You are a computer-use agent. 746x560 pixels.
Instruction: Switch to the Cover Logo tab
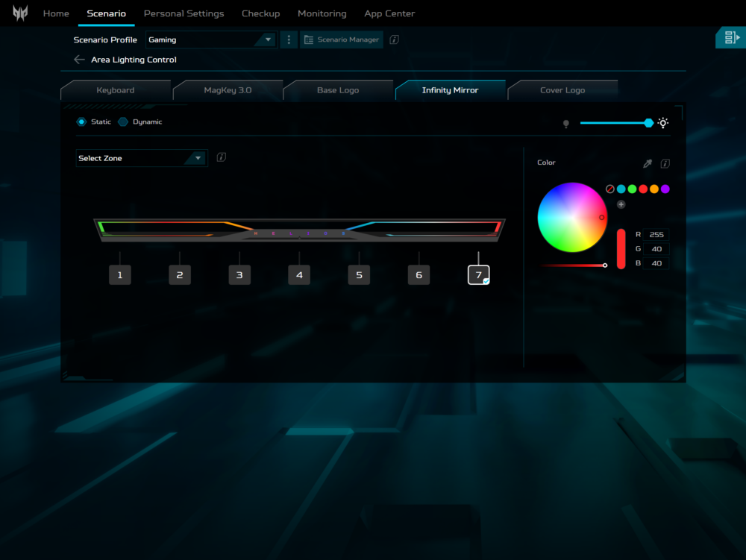pyautogui.click(x=562, y=90)
